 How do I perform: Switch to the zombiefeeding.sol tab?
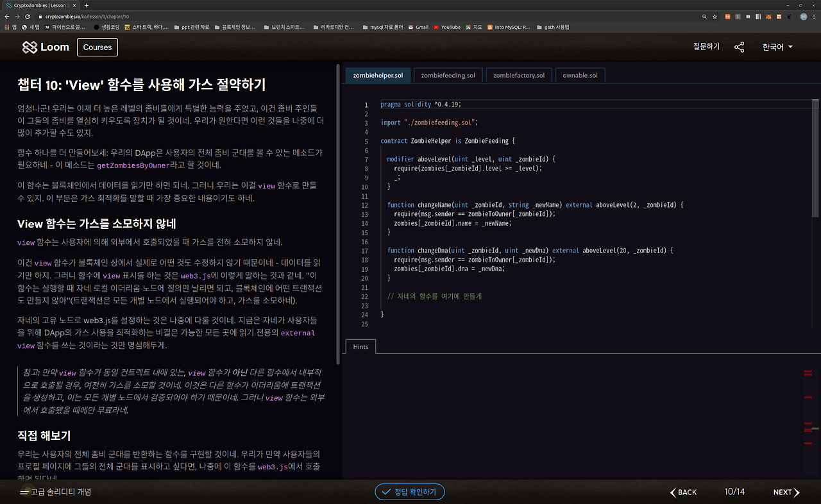(x=448, y=75)
